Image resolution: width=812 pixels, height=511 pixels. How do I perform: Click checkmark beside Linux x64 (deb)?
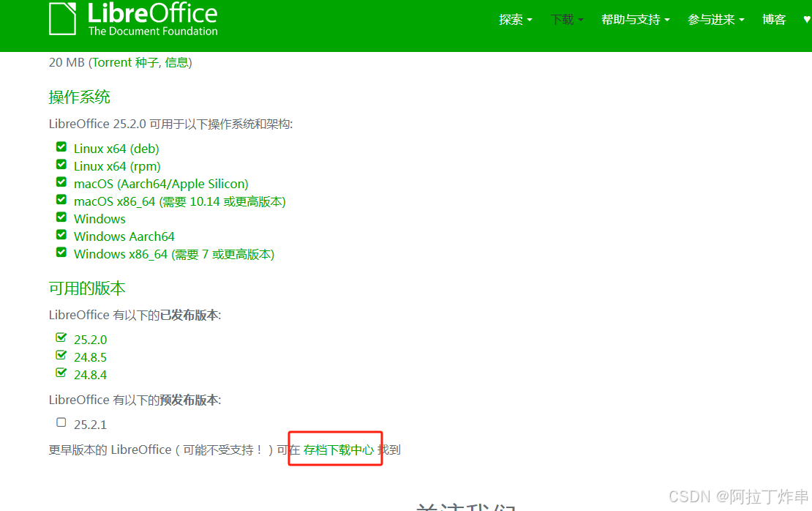pyautogui.click(x=61, y=147)
